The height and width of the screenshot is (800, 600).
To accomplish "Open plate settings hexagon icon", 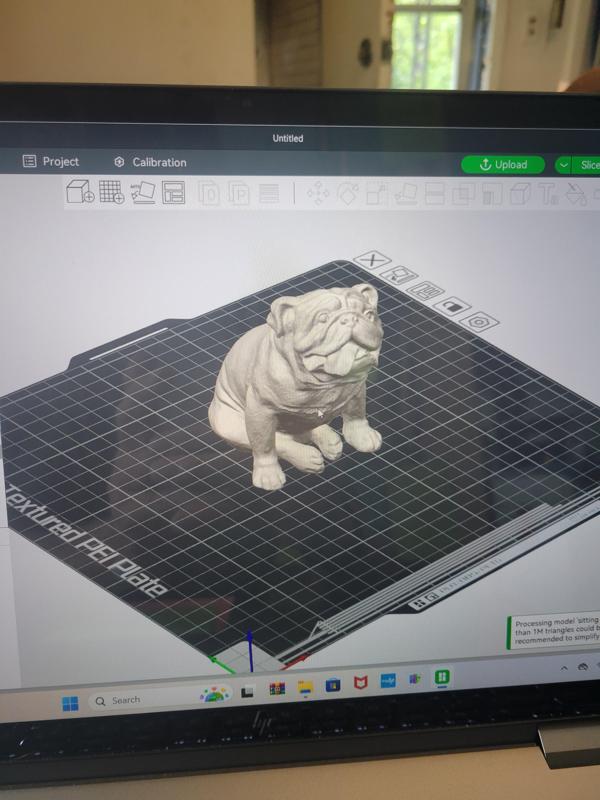I will click(479, 322).
